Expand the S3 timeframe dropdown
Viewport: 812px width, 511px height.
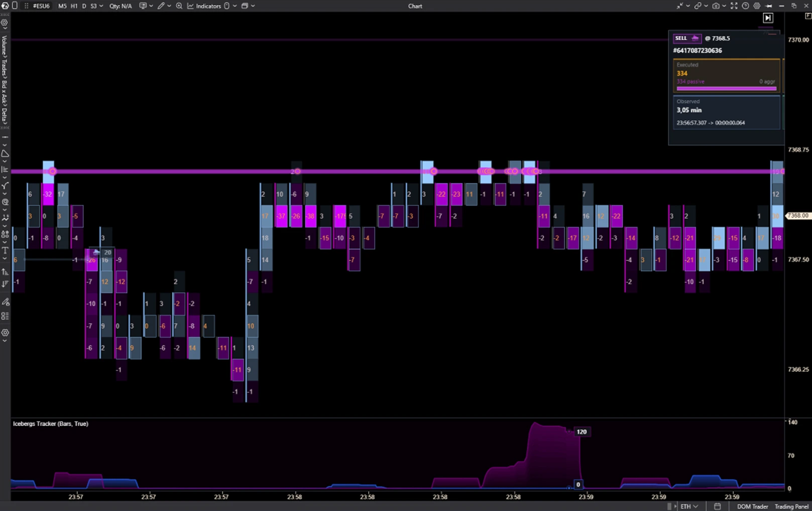(96, 6)
